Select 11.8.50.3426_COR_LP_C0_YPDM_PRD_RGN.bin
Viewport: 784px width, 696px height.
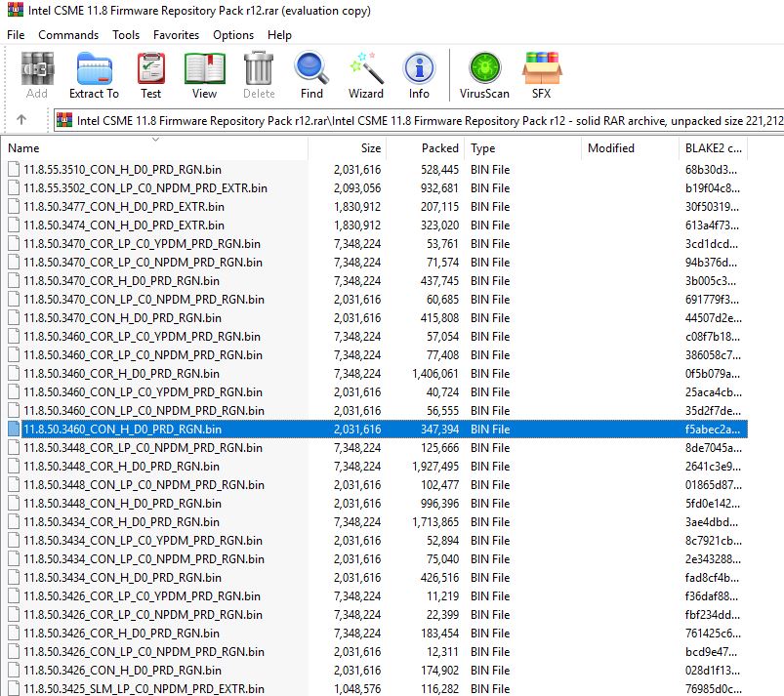pyautogui.click(x=142, y=596)
